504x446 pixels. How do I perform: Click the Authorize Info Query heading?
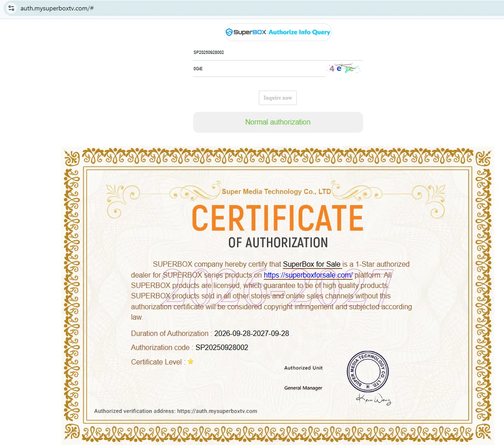click(299, 32)
